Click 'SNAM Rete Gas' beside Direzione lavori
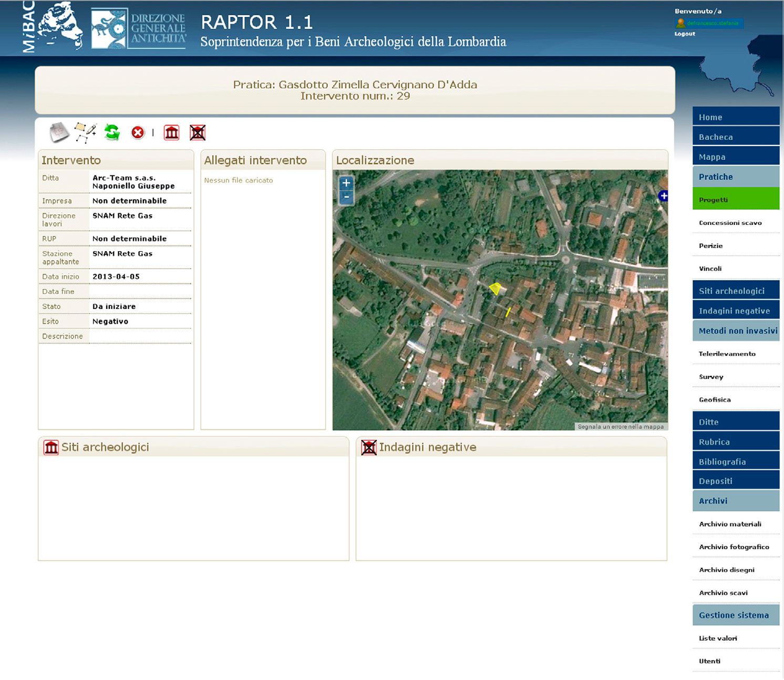 tap(122, 215)
